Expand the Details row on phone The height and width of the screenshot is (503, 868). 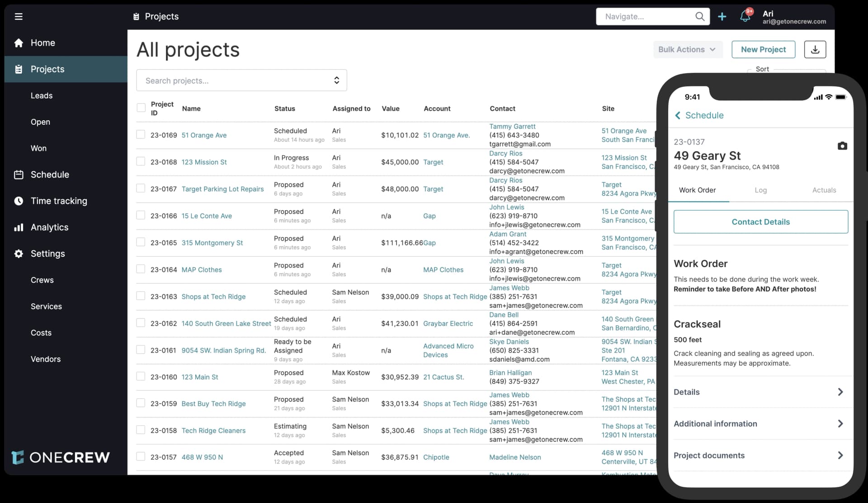click(x=760, y=392)
